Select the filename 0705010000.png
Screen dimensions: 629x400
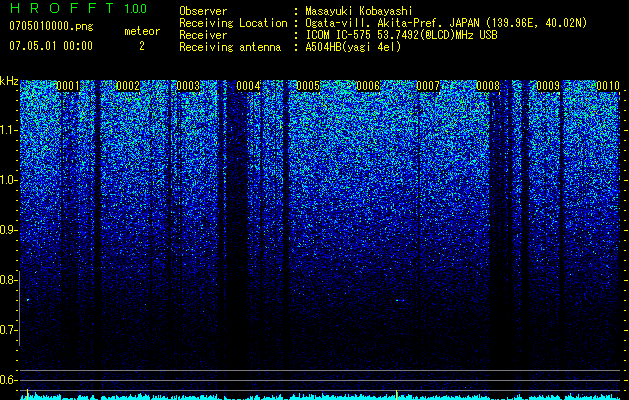51,26
